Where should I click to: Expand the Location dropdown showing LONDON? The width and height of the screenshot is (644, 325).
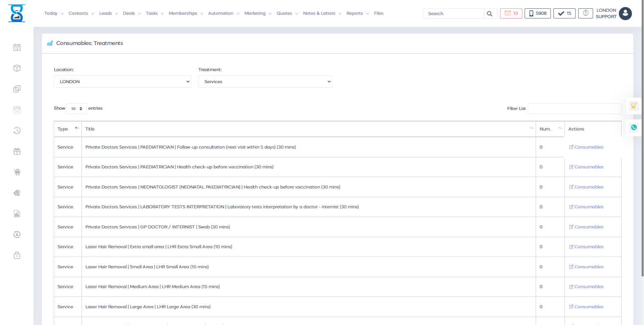[x=122, y=82]
